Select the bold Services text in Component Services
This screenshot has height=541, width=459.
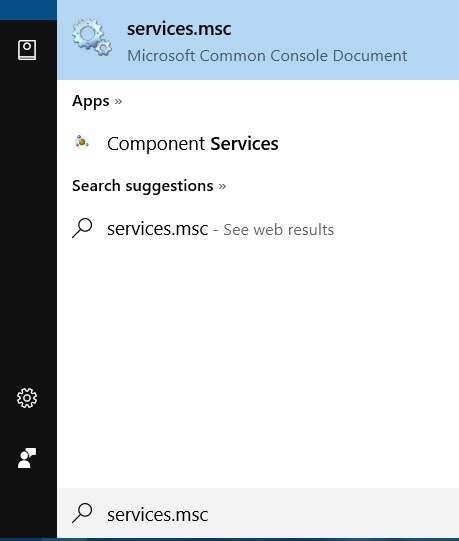coord(244,144)
